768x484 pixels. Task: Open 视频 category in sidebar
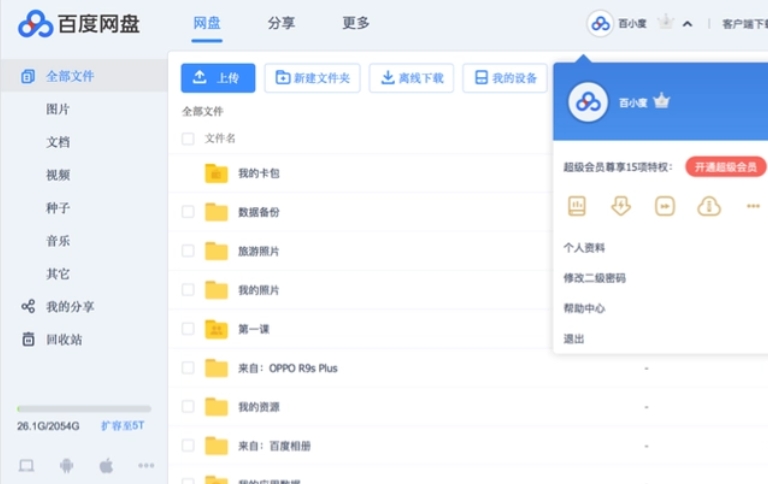click(58, 175)
